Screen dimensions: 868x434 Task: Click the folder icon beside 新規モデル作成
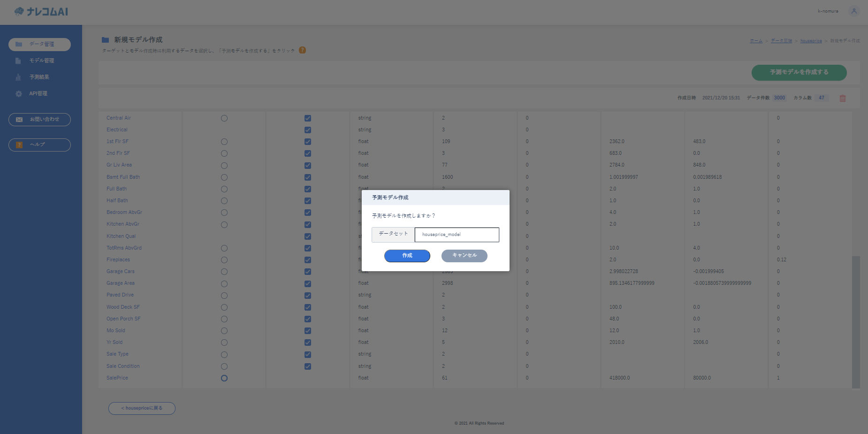[x=106, y=40]
